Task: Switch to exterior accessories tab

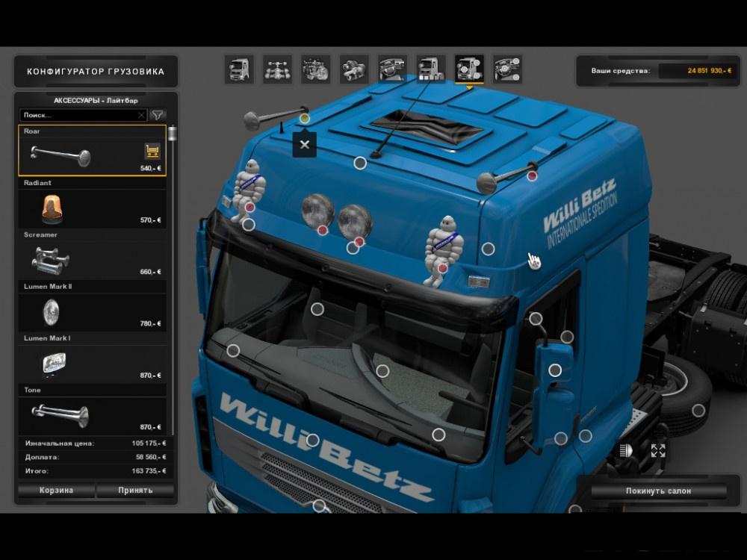Action: click(x=469, y=69)
